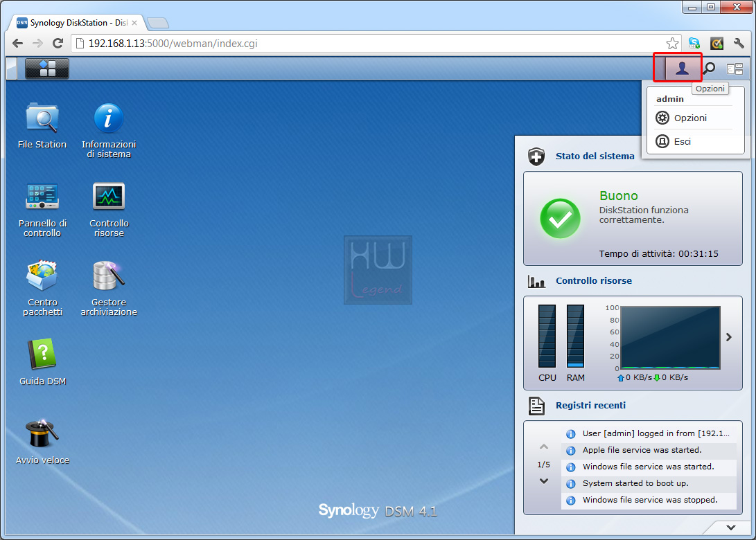Show next resource monitor chart
756x540 pixels.
tap(729, 337)
